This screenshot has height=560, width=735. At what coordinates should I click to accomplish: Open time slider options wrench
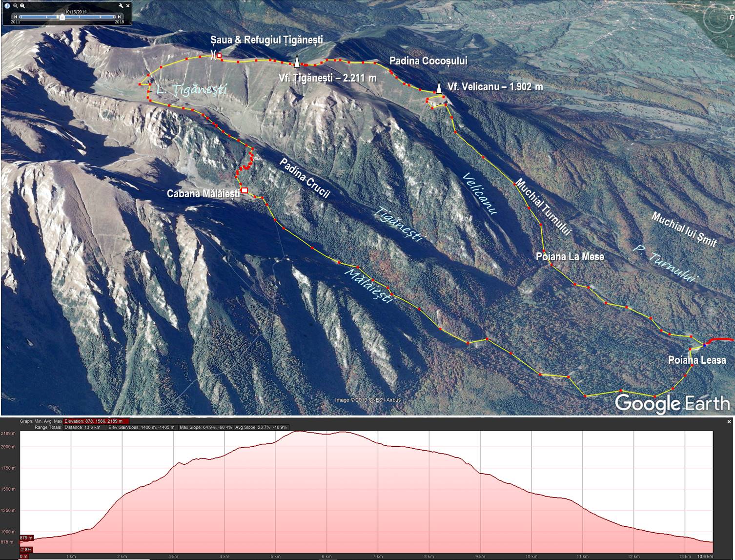(x=121, y=6)
